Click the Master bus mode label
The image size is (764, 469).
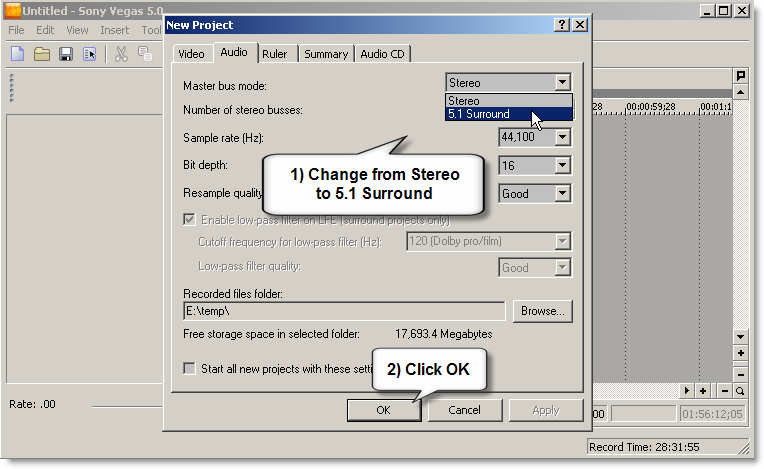[x=225, y=86]
